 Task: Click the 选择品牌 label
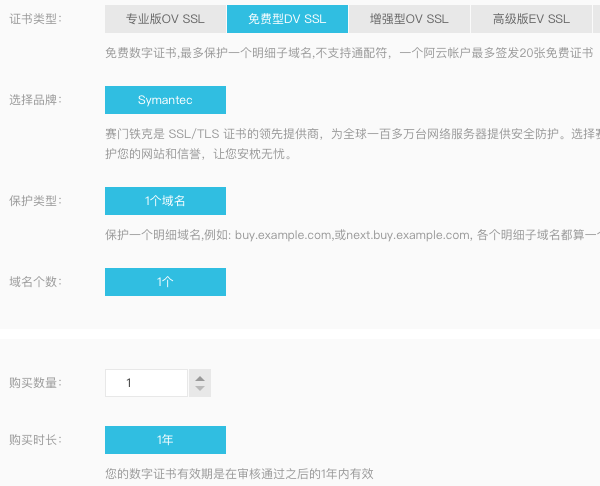35,100
